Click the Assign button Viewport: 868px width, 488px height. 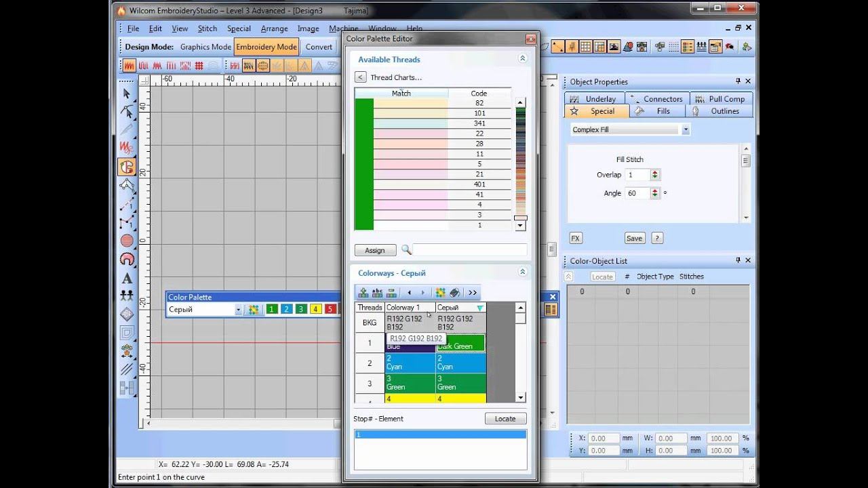click(x=375, y=250)
